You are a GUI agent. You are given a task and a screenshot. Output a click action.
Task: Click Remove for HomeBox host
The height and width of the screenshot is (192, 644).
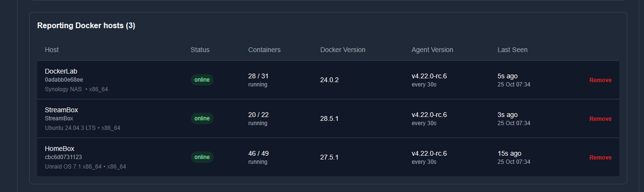point(600,158)
